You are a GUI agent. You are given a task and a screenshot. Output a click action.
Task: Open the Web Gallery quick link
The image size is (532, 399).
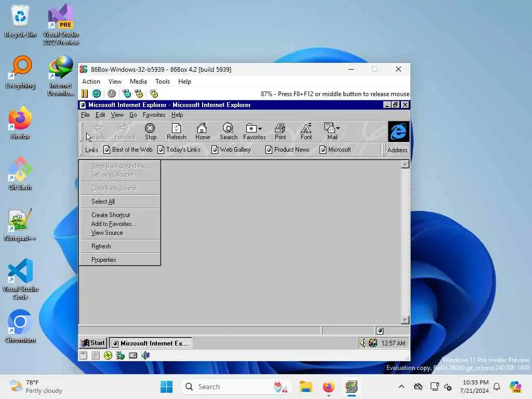point(231,150)
